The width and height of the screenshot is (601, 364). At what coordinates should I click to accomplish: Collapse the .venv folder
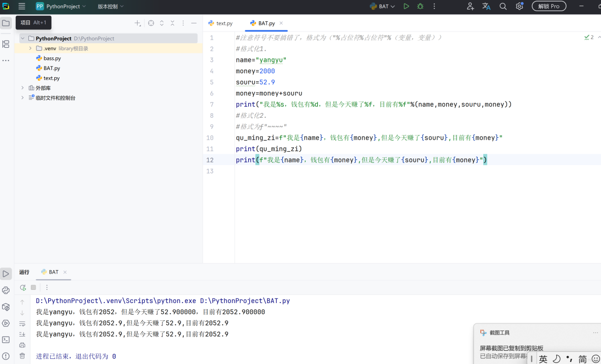30,48
